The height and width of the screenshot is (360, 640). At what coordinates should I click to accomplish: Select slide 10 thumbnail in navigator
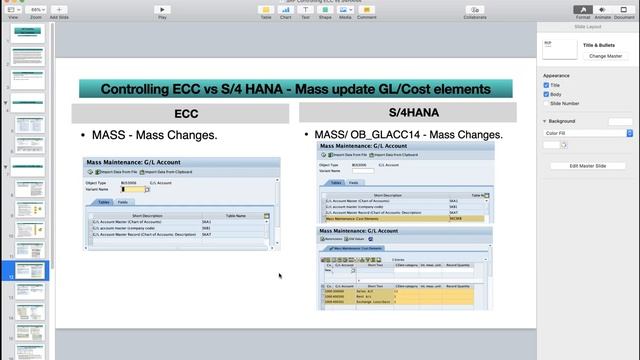[x=30, y=229]
